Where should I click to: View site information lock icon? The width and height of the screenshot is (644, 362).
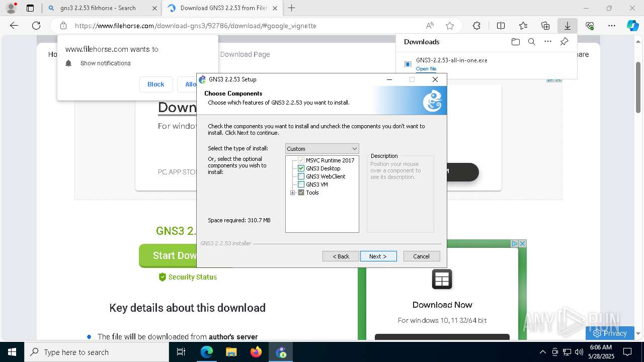coord(63,26)
